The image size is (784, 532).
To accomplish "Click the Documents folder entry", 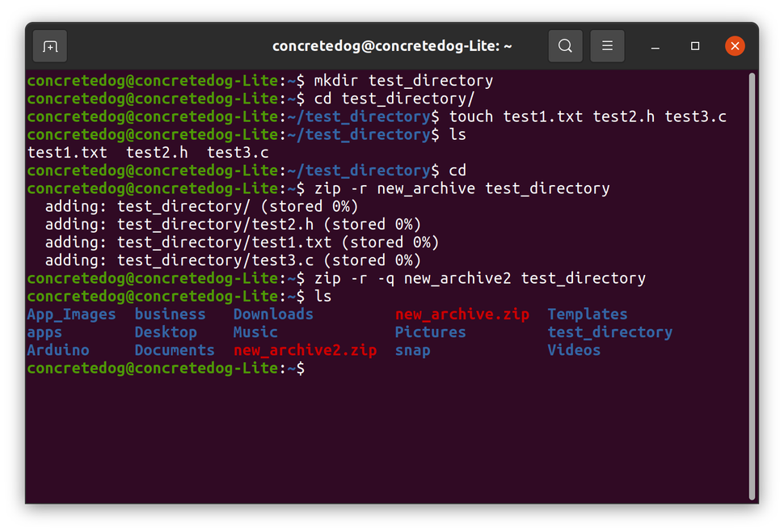I will (174, 350).
